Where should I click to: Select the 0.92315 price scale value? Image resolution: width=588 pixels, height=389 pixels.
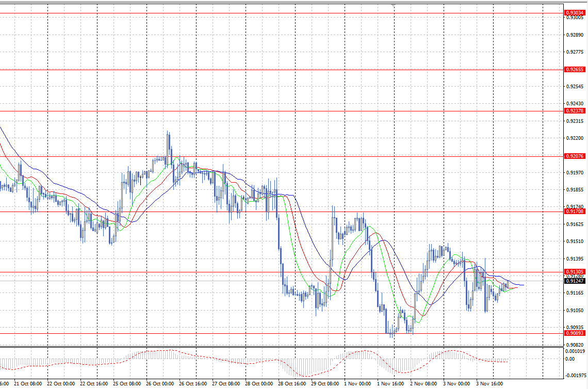point(575,121)
